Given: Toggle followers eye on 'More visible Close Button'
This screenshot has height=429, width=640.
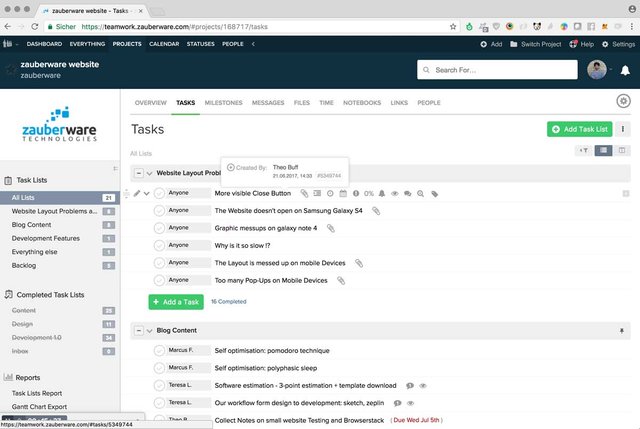Looking at the screenshot, I should (x=394, y=193).
